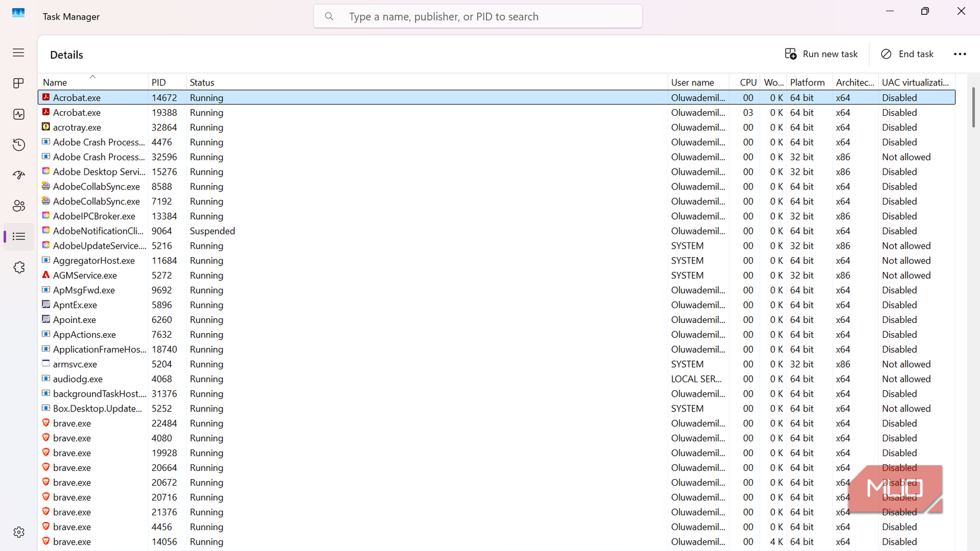This screenshot has height=551, width=980.
Task: Select the audiodg.exe process row
Action: click(x=497, y=379)
